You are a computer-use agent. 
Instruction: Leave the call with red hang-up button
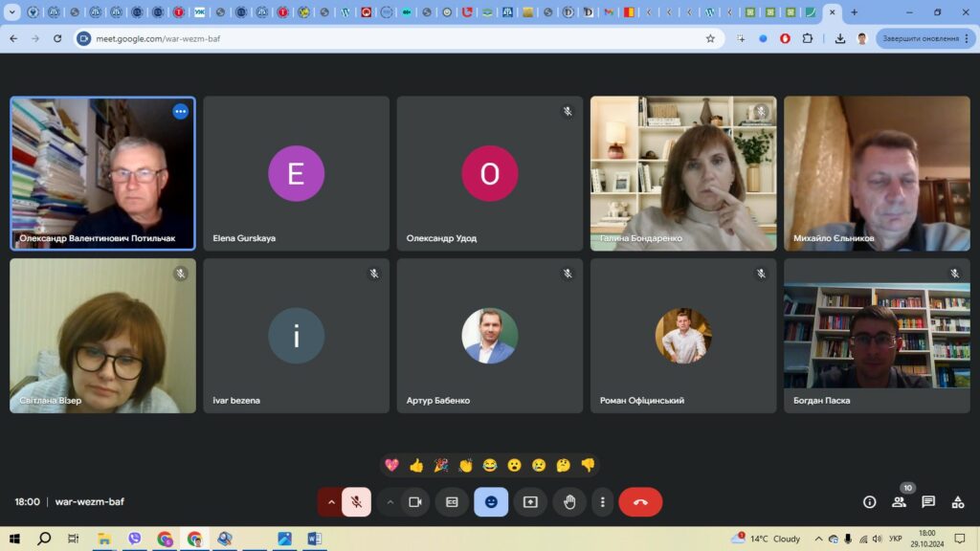(640, 502)
